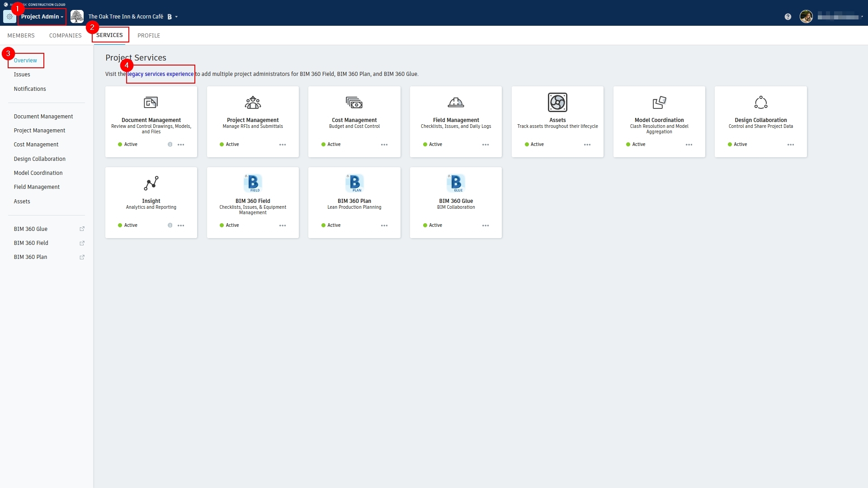Click the Model Coordination icon
The height and width of the screenshot is (488, 868).
click(659, 103)
